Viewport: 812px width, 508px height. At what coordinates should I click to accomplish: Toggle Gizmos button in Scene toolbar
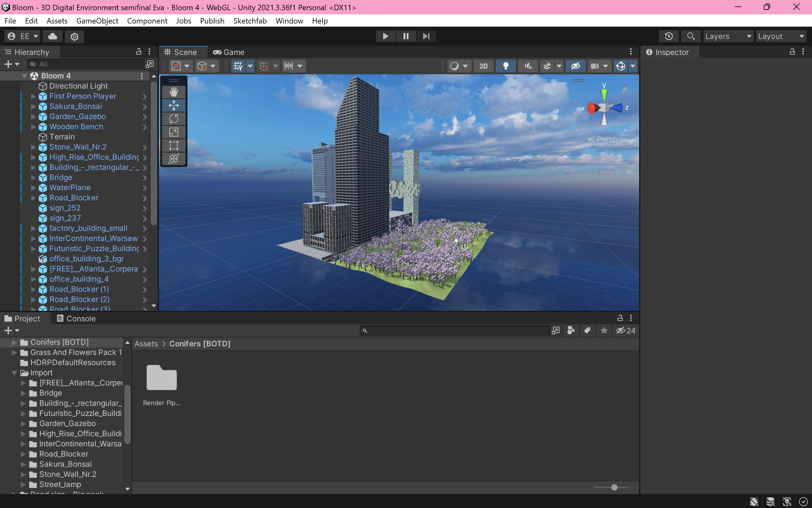621,66
